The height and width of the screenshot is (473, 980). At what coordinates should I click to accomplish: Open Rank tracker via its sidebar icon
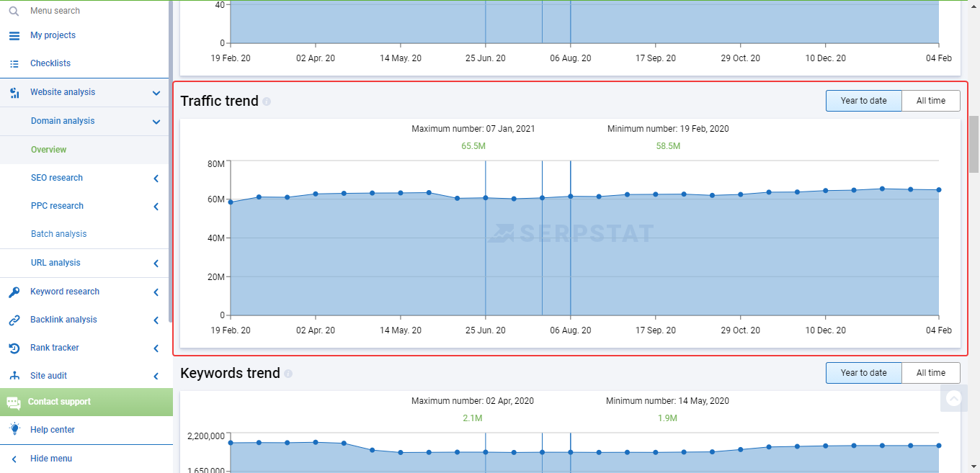click(x=14, y=348)
